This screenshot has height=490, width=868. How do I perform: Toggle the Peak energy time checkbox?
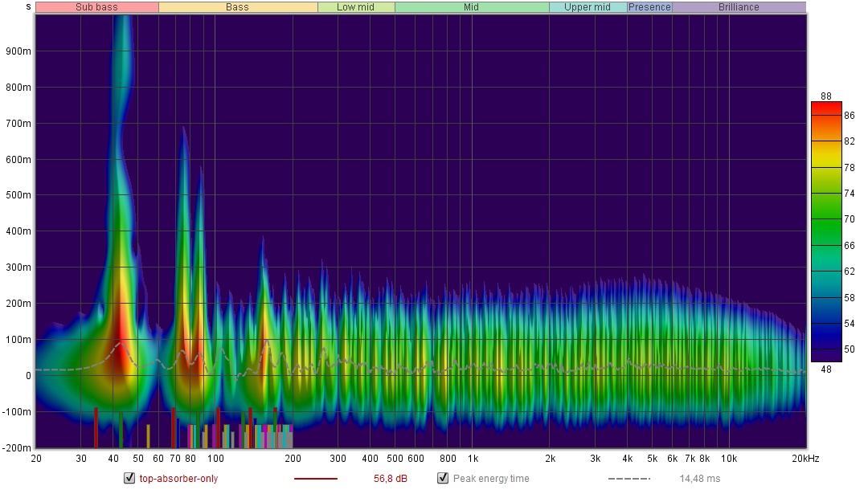coord(443,479)
